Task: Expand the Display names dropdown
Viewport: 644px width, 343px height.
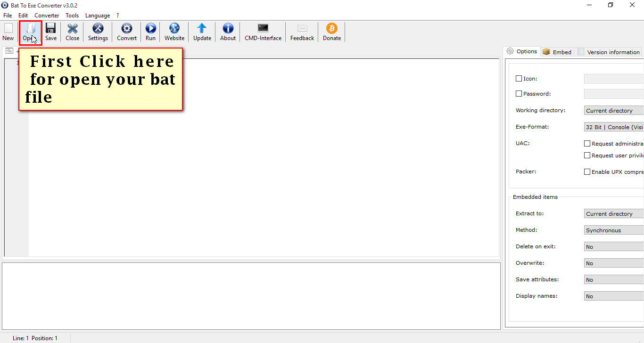Action: pyautogui.click(x=614, y=296)
